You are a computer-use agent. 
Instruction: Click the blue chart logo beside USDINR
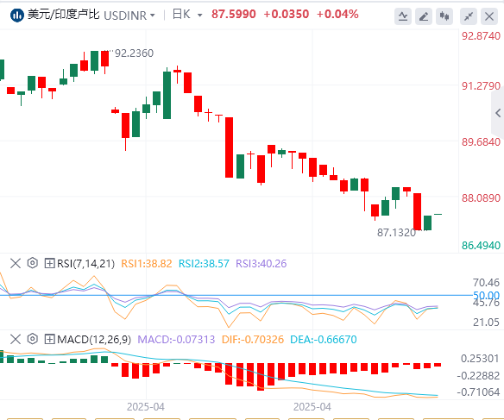(x=17, y=15)
